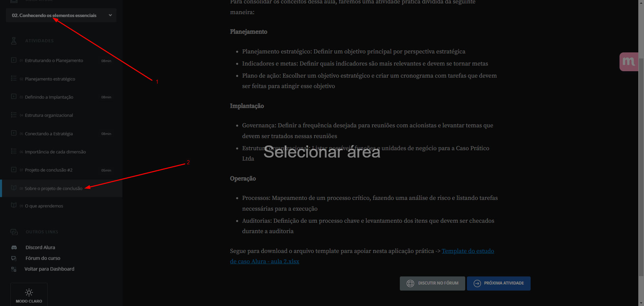The height and width of the screenshot is (306, 644).
Task: Click book icon beside 'Sobre o projeto de conclusão'
Action: click(x=14, y=188)
